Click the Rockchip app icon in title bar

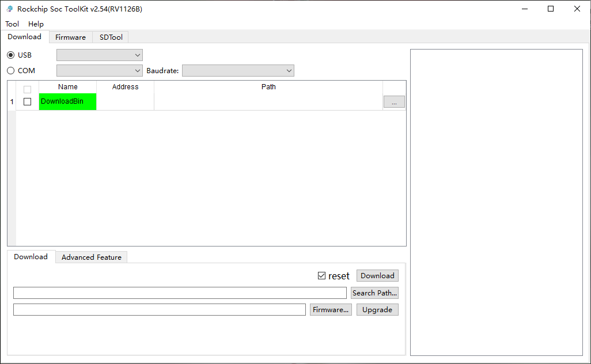pyautogui.click(x=9, y=9)
